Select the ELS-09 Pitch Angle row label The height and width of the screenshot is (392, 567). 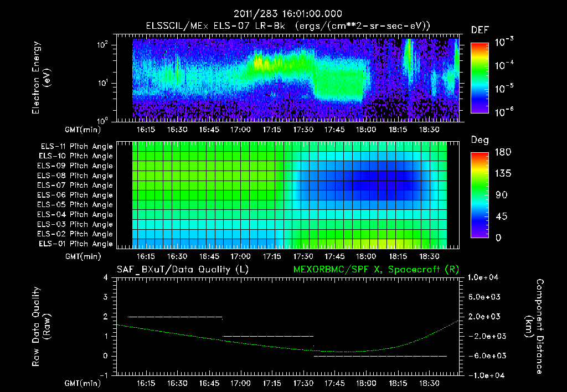(75, 166)
